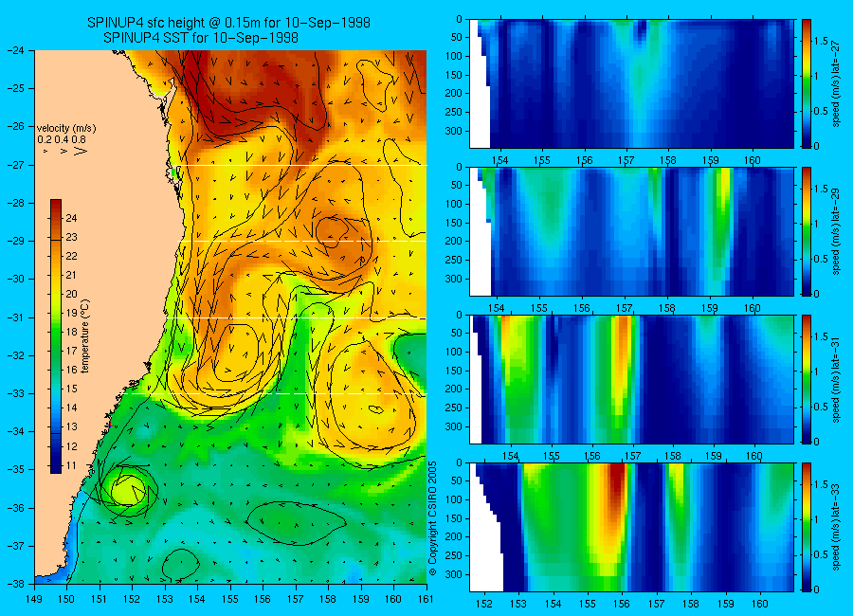Click the '157' longitude tick under the lat=-27 panel

pos(626,160)
